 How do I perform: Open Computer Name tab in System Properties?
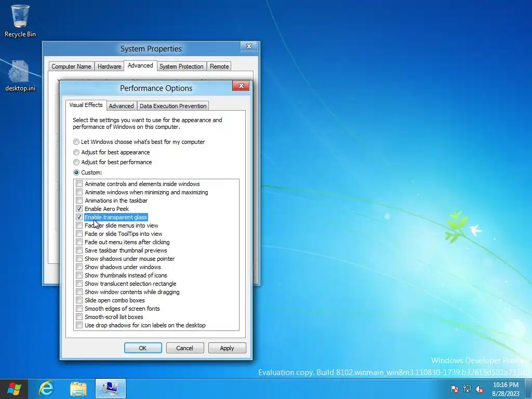click(x=71, y=66)
